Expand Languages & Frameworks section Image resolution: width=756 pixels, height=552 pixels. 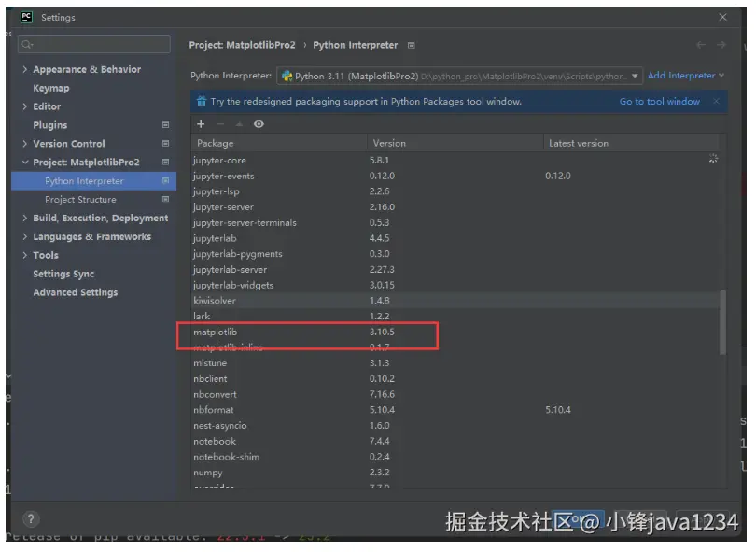pyautogui.click(x=24, y=236)
